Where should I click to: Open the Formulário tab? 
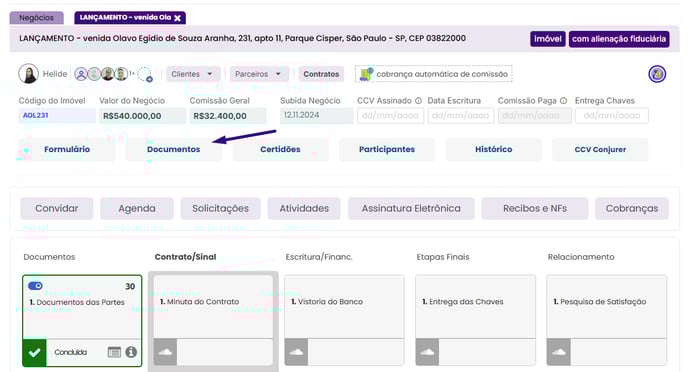(x=67, y=150)
